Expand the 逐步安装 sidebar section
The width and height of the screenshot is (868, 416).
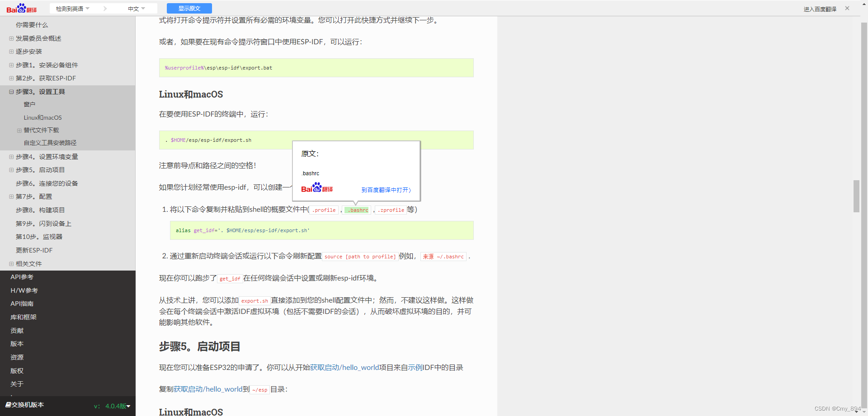[x=11, y=51]
